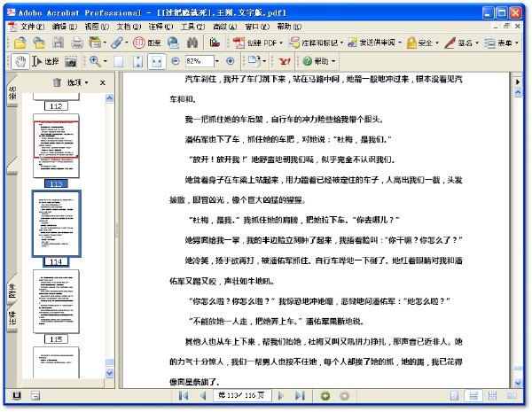Select Single Page layout in status bar
532x412 pixels.
pos(454,396)
